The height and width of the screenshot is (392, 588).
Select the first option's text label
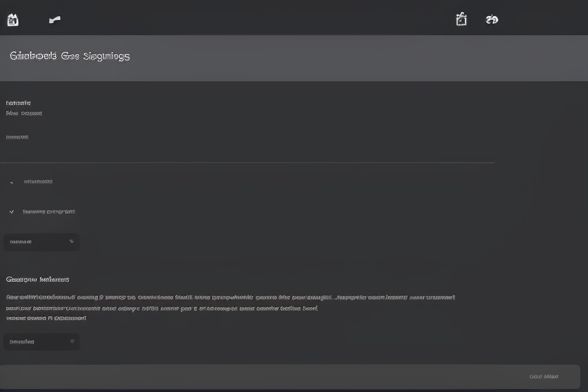(38, 182)
